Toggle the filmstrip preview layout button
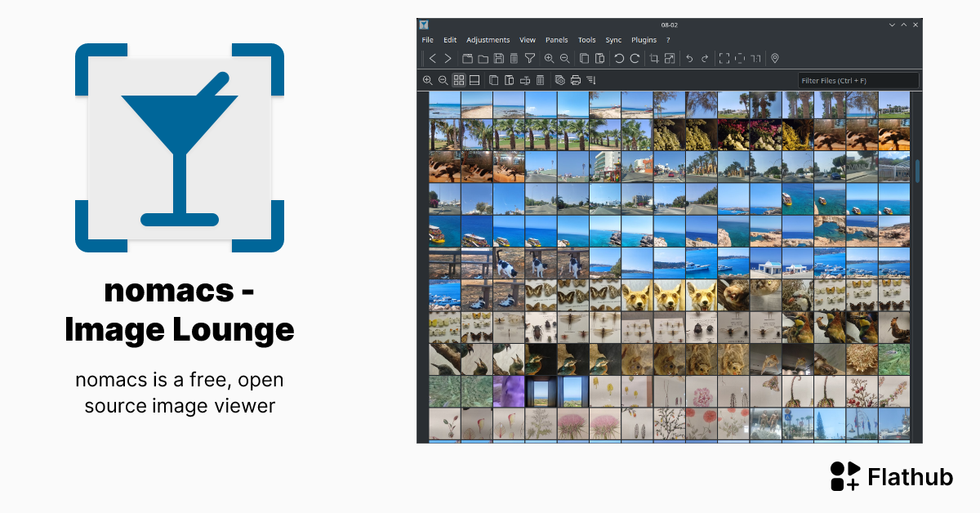The image size is (980, 513). 474,80
